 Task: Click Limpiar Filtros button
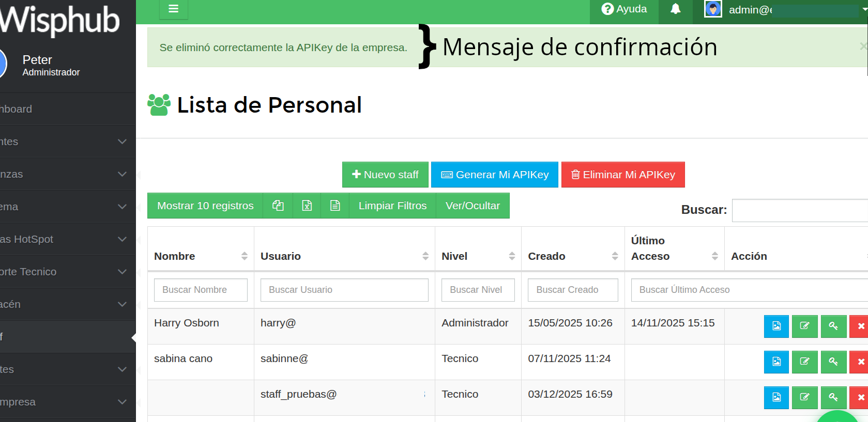coord(392,206)
